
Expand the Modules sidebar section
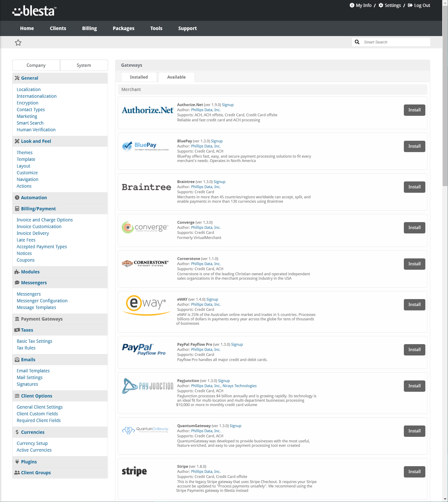[30, 272]
